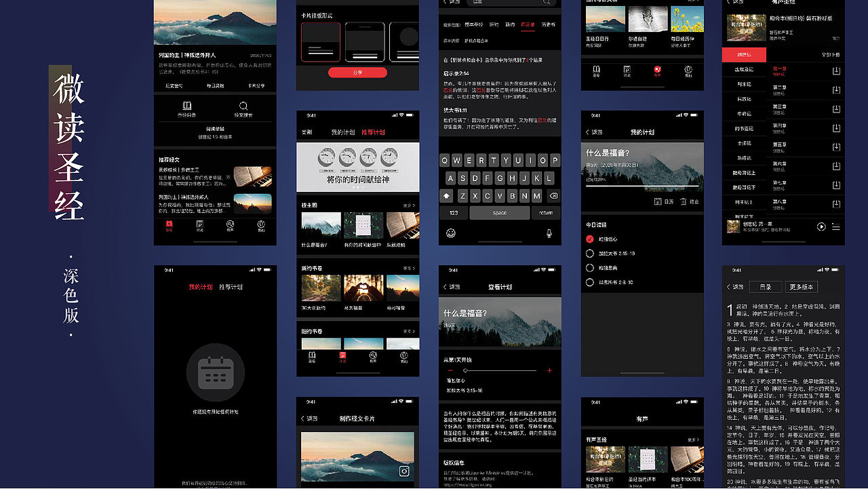868x489 pixels.
Task: Download 第二章 audio chapter
Action: coord(836,90)
